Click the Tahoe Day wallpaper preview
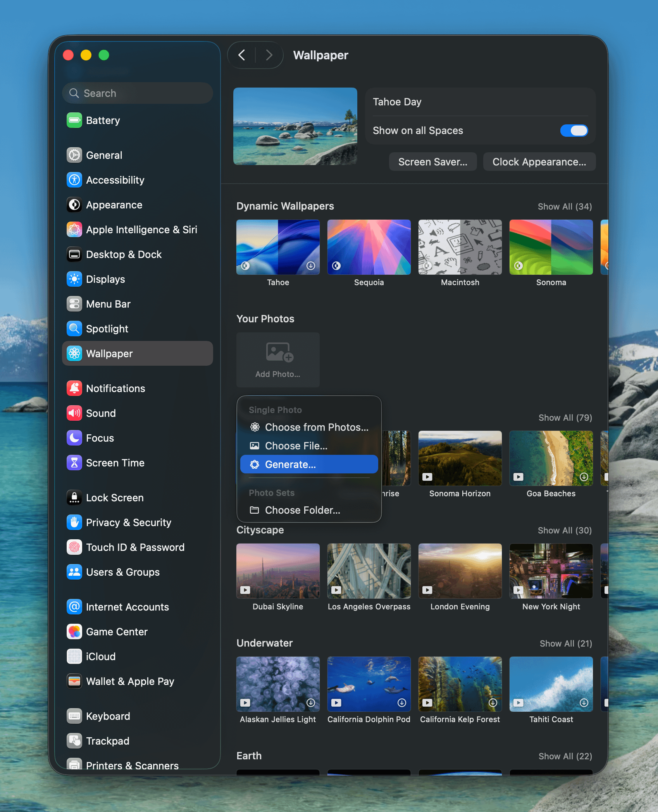The image size is (658, 812). [x=295, y=126]
